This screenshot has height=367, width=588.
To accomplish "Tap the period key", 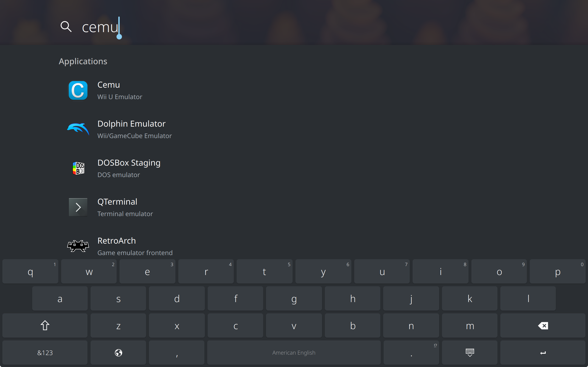I will coord(411,353).
